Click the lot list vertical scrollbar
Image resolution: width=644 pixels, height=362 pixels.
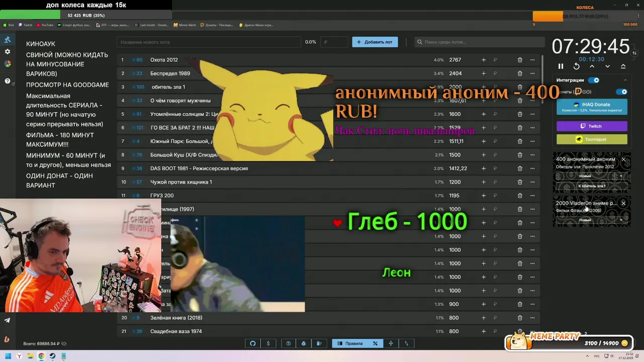pos(542,78)
